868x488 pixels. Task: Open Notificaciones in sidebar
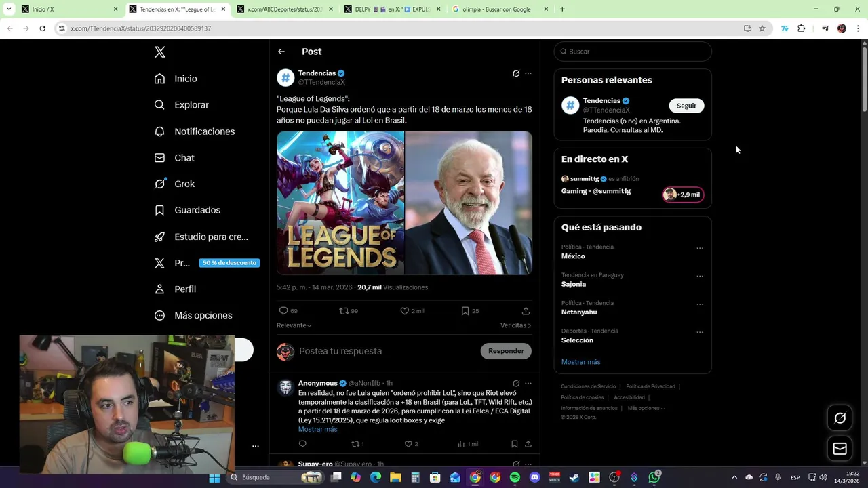(x=194, y=131)
